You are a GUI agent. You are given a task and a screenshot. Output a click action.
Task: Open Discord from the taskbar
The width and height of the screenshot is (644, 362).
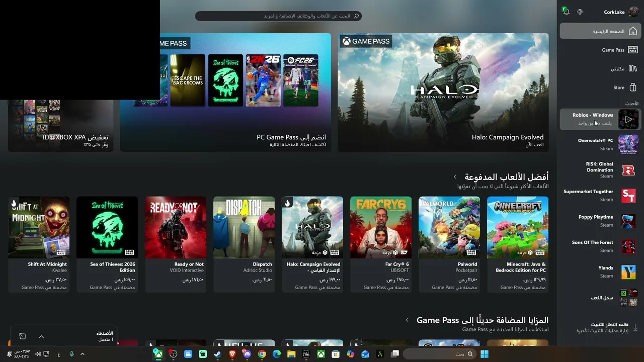pyautogui.click(x=247, y=354)
